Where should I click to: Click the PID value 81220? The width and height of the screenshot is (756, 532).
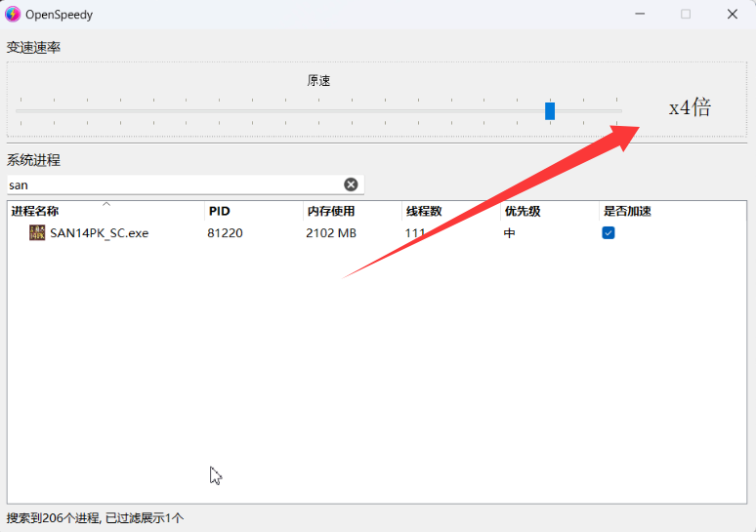tap(225, 233)
